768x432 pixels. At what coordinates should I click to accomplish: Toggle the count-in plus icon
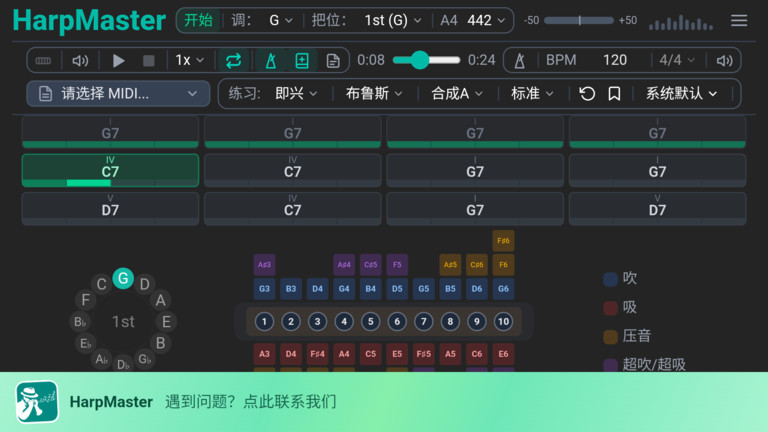302,61
